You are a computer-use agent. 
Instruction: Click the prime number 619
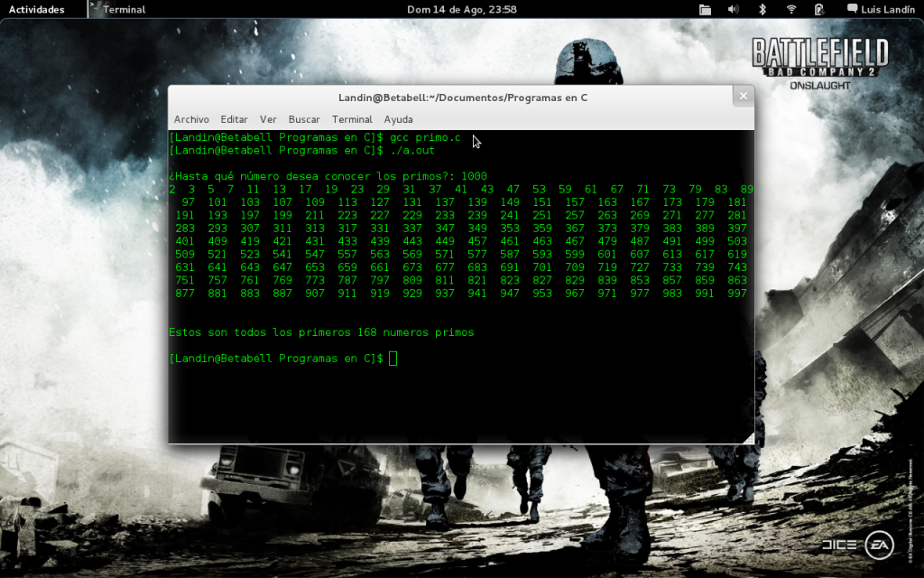tap(736, 254)
